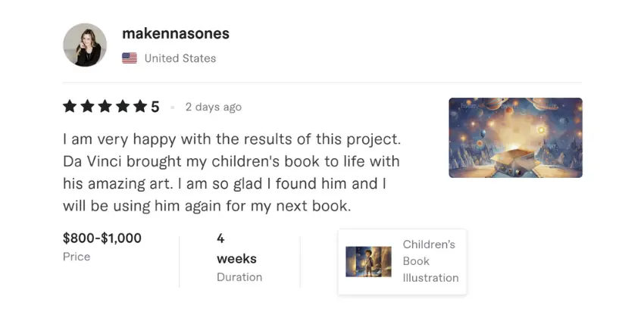This screenshot has width=644, height=318.
Task: Click the United States flag icon
Action: pyautogui.click(x=130, y=58)
